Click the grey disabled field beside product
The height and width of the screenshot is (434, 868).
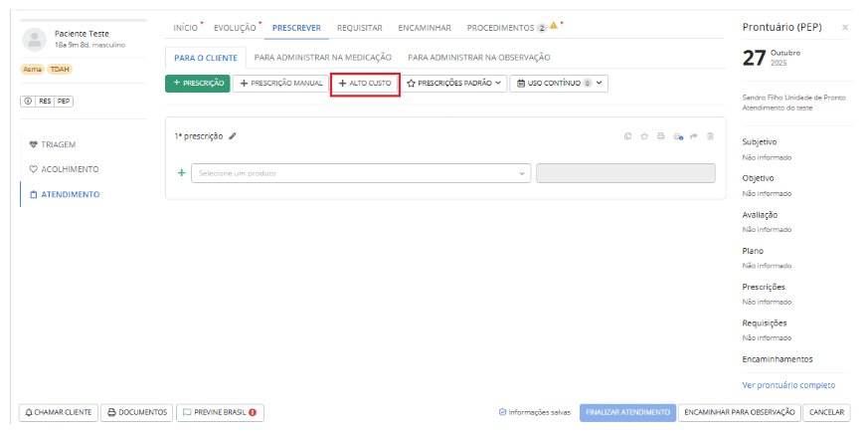pyautogui.click(x=625, y=173)
